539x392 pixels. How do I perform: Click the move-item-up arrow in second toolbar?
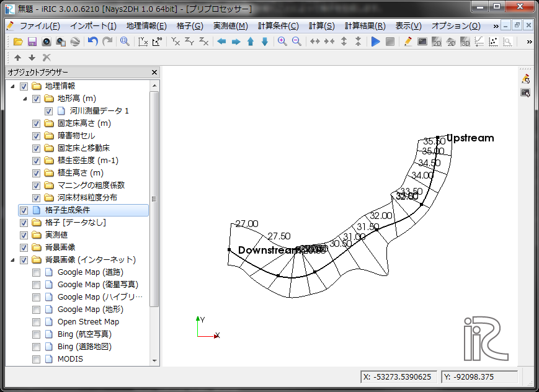[x=17, y=58]
